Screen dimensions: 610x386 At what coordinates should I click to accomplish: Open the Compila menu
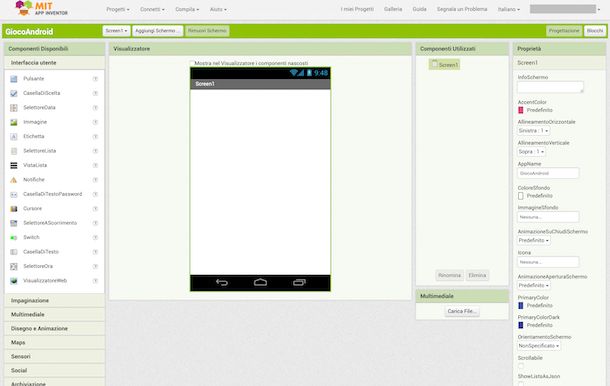pyautogui.click(x=187, y=9)
